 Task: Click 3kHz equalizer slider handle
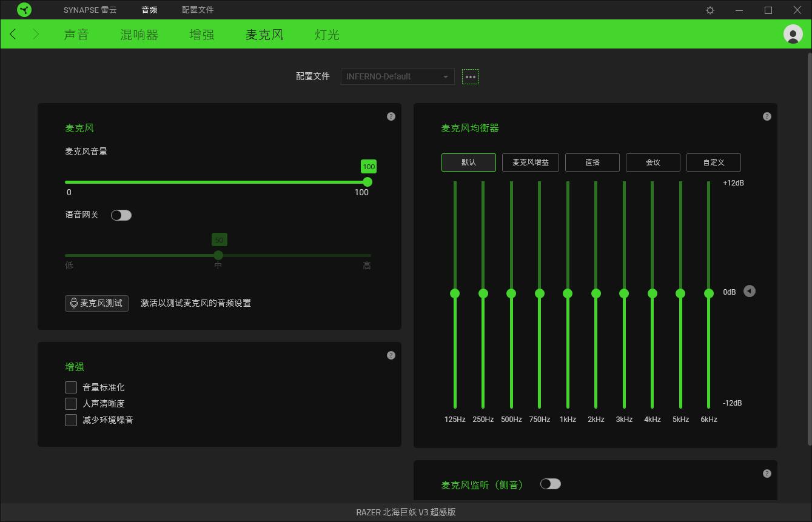624,293
